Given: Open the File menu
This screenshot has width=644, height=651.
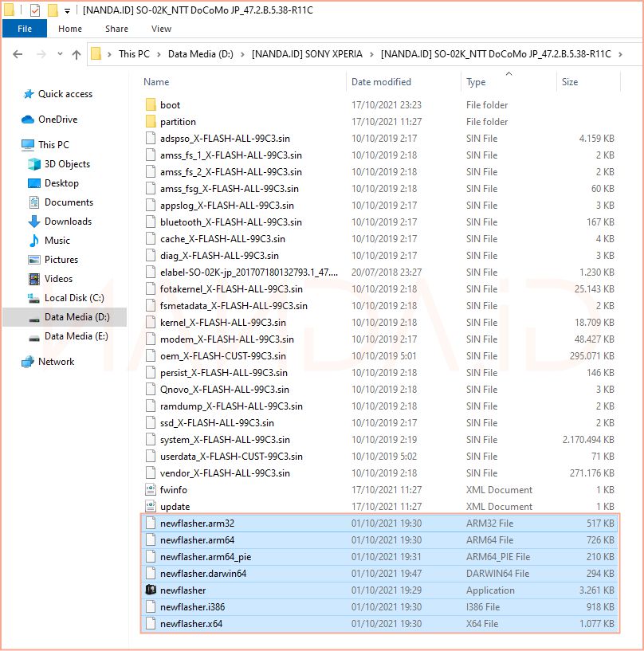Looking at the screenshot, I should click(24, 29).
